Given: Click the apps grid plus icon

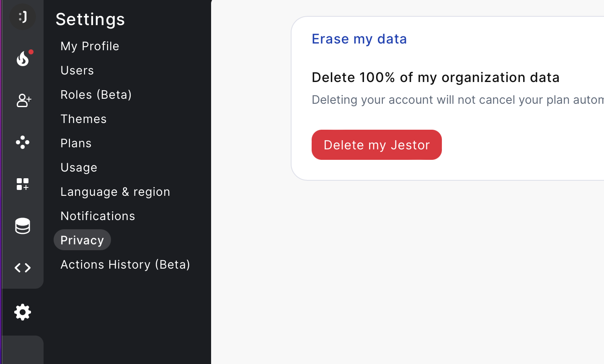Looking at the screenshot, I should coord(23,184).
